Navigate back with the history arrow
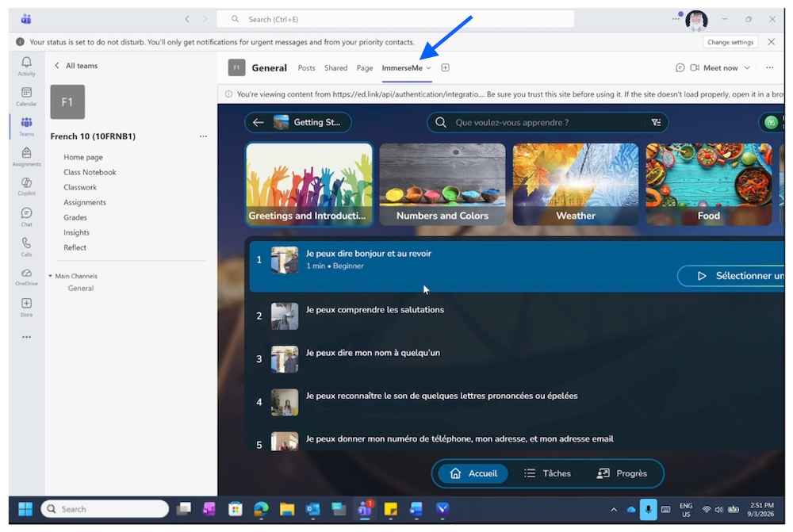Screen dimensions: 793x532 coord(187,19)
